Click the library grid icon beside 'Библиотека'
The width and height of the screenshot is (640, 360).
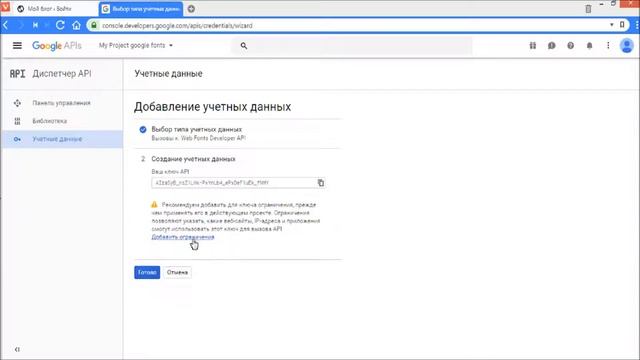coord(17,121)
